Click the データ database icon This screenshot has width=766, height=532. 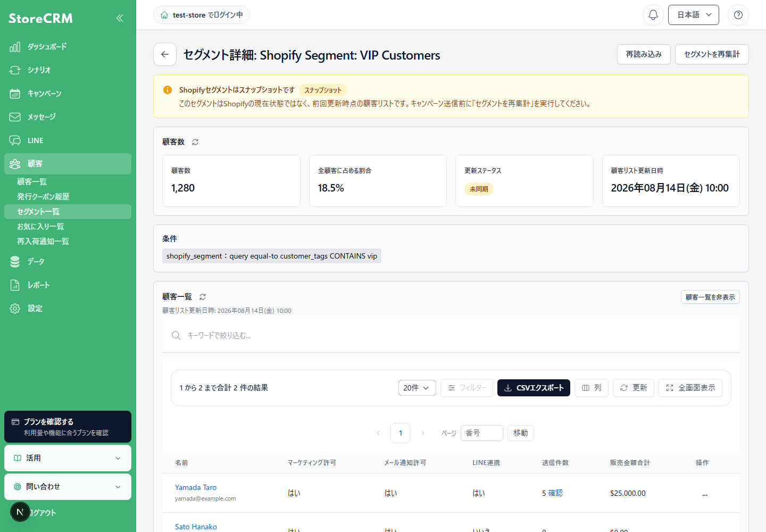[15, 262]
